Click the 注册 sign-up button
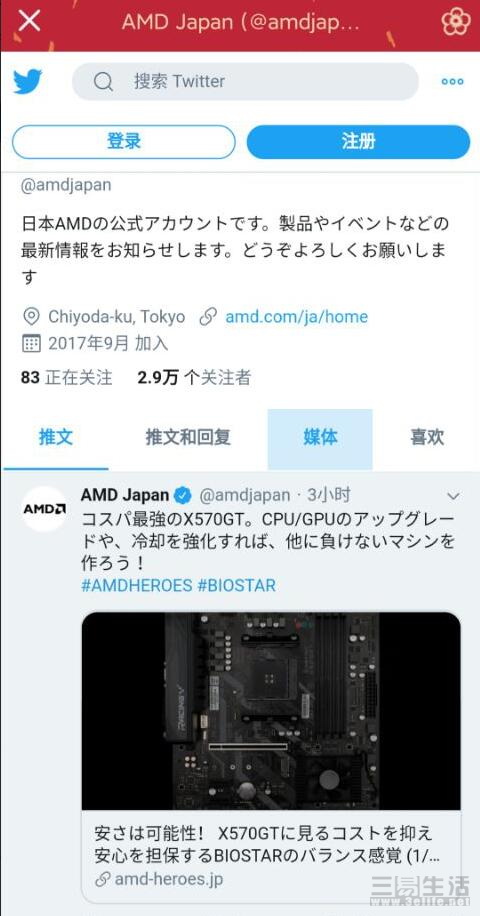The height and width of the screenshot is (916, 480). click(x=359, y=142)
